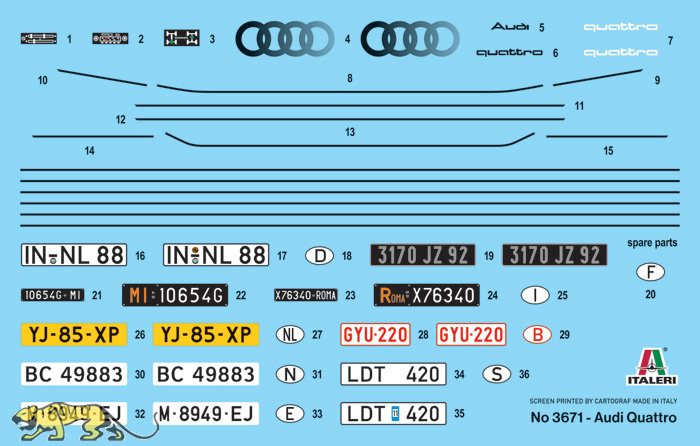Click the "spare parts" label

652,243
